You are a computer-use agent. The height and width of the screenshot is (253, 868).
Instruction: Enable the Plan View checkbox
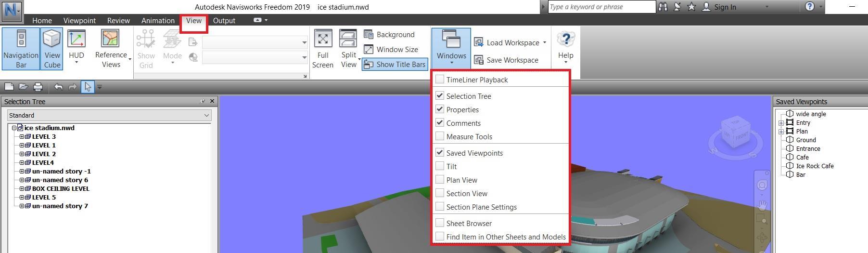[440, 180]
